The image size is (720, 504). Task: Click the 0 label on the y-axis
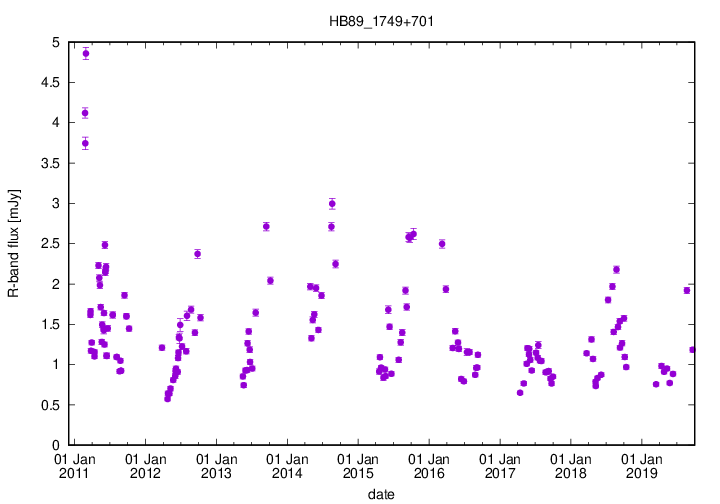(56, 445)
